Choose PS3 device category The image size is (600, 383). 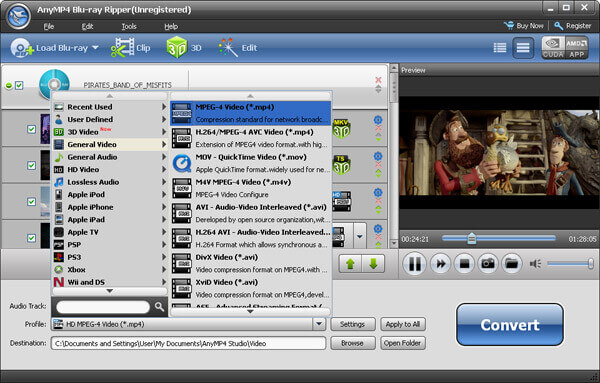pos(110,257)
